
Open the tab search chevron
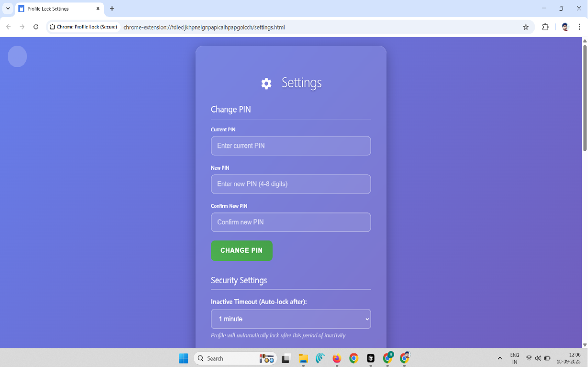point(7,8)
